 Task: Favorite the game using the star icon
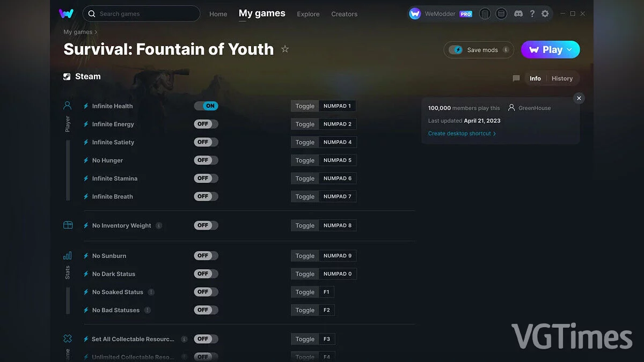point(285,49)
